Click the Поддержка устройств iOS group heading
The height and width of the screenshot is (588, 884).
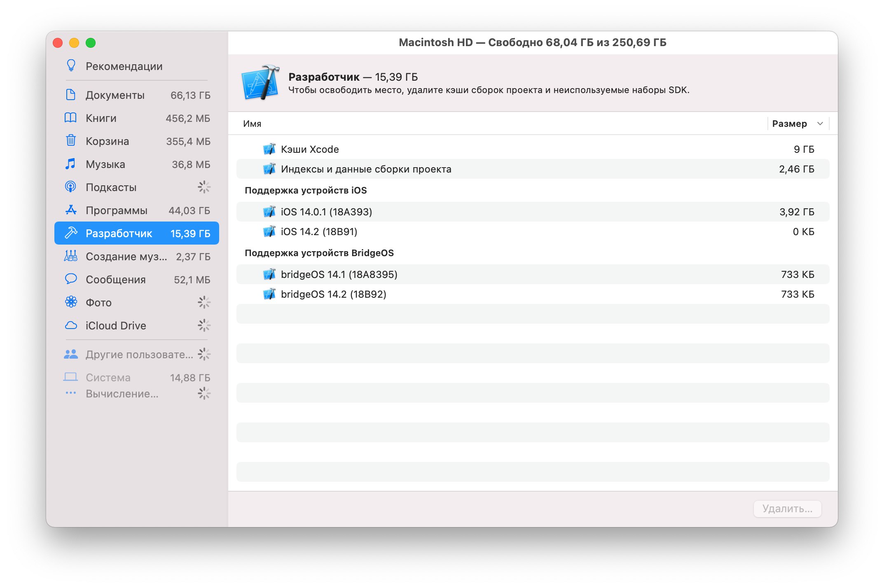point(306,190)
